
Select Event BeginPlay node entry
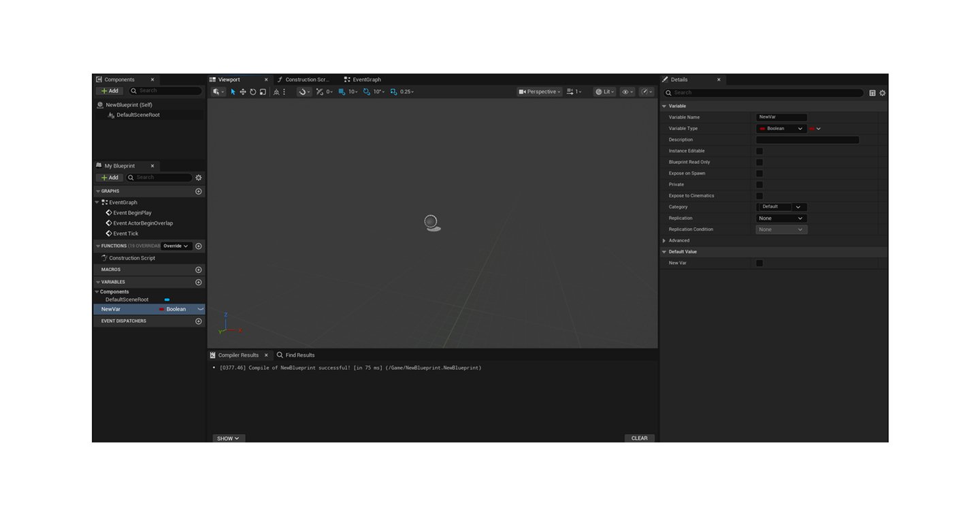132,213
